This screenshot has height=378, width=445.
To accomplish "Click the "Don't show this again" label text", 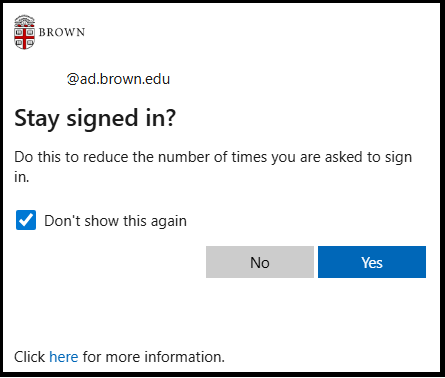I will point(115,221).
